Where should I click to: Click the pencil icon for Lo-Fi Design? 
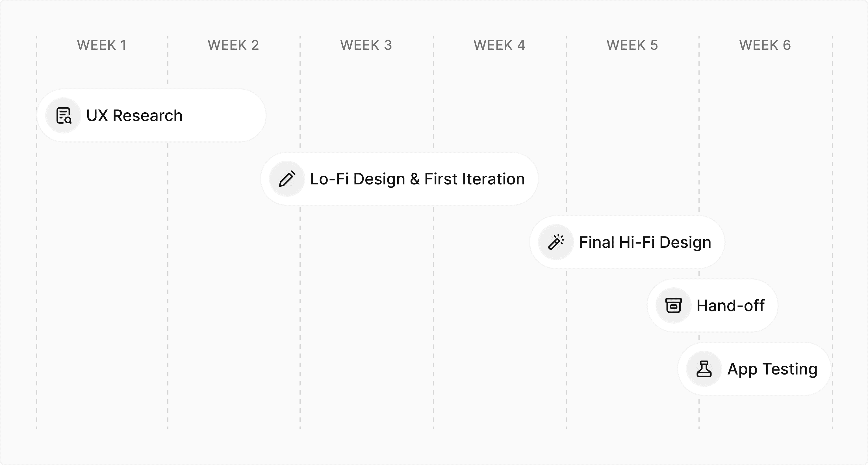pos(287,179)
